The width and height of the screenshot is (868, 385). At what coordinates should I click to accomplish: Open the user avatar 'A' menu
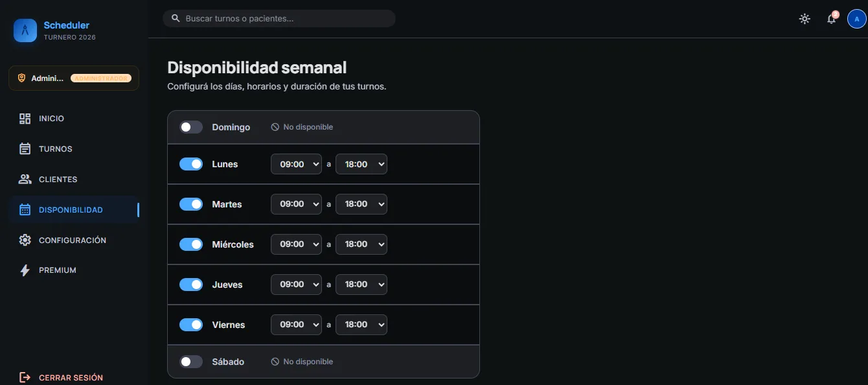pos(856,19)
